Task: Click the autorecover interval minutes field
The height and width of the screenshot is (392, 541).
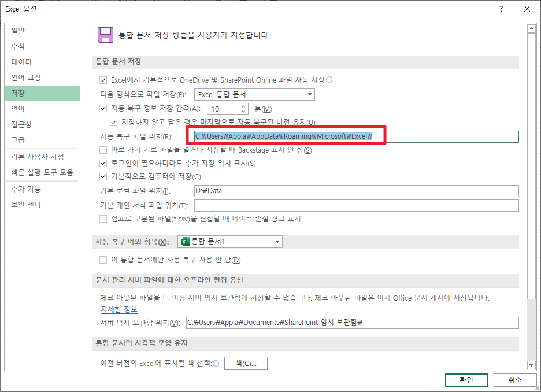Action: 224,109
